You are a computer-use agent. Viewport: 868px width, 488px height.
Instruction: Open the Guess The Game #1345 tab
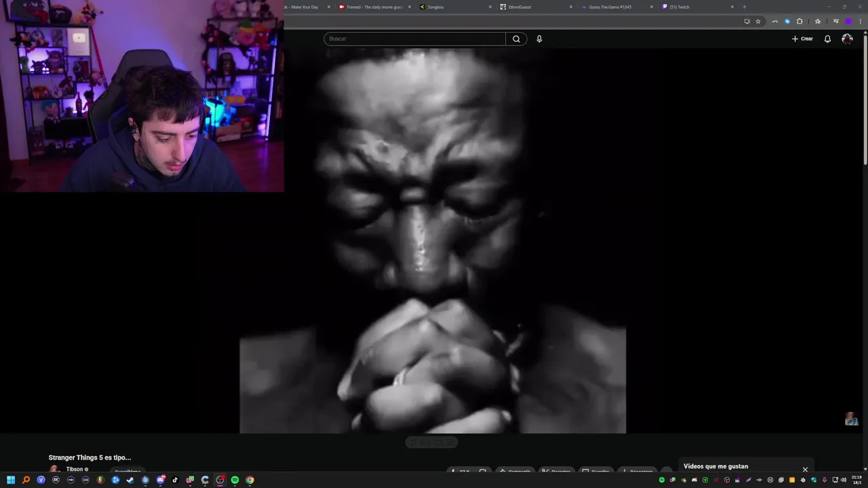pos(616,7)
